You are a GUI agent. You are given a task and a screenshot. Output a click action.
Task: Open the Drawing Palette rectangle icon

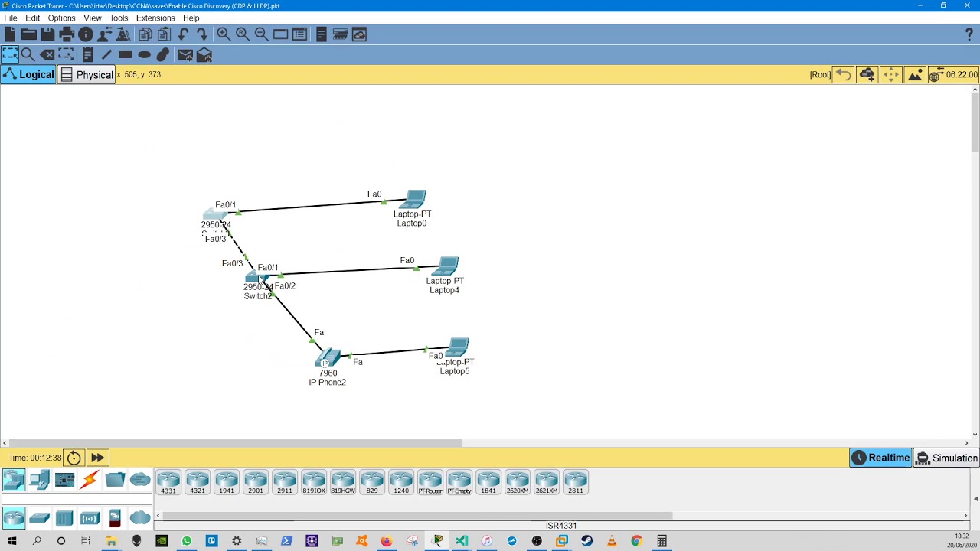pos(280,34)
